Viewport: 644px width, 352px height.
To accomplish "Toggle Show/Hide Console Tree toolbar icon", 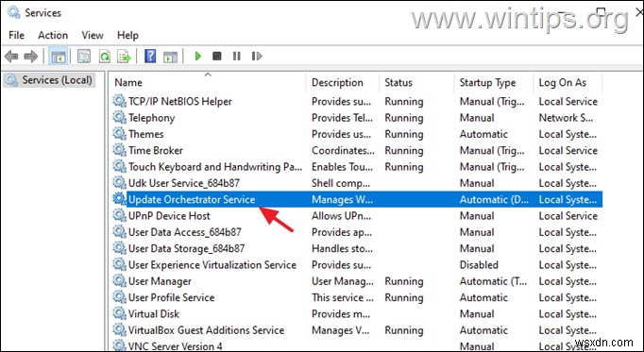I will tap(58, 57).
